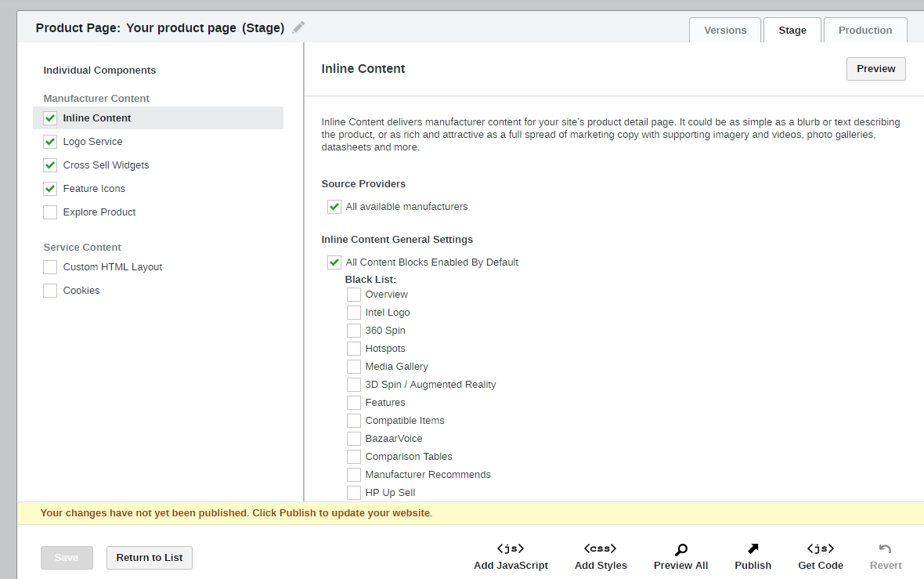Click the Manufacturer Content heading
Image resolution: width=924 pixels, height=579 pixels.
[96, 99]
